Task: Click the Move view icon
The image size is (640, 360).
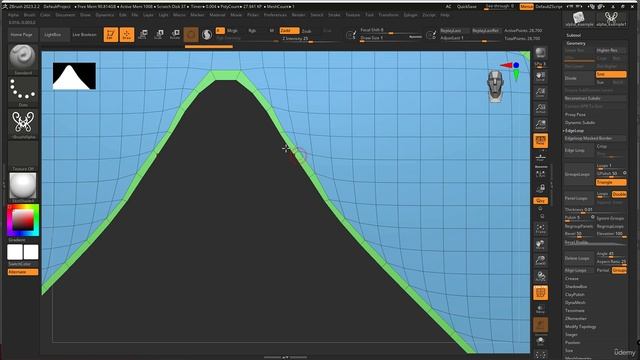Action: pyautogui.click(x=540, y=244)
